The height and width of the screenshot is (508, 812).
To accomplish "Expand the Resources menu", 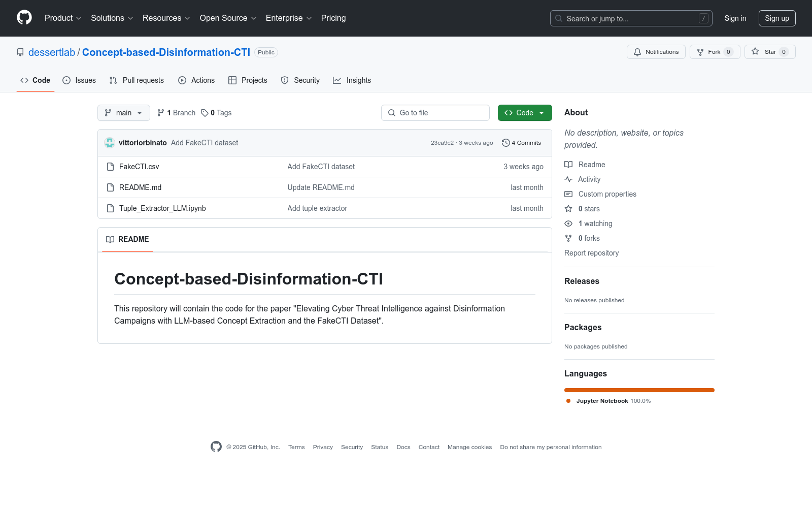I will (166, 18).
